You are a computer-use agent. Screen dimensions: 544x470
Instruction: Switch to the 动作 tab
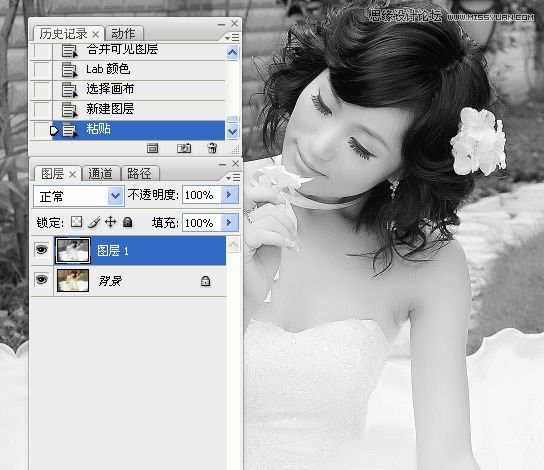click(124, 34)
